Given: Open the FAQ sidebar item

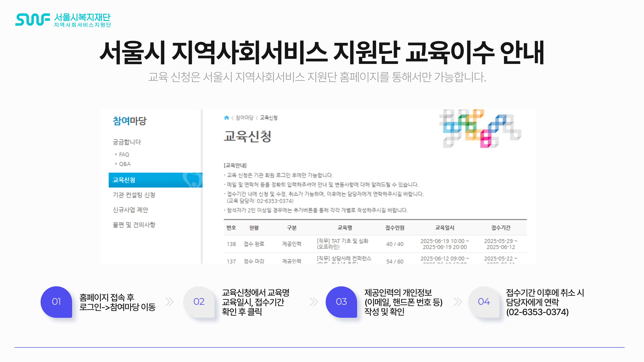Looking at the screenshot, I should pos(124,155).
